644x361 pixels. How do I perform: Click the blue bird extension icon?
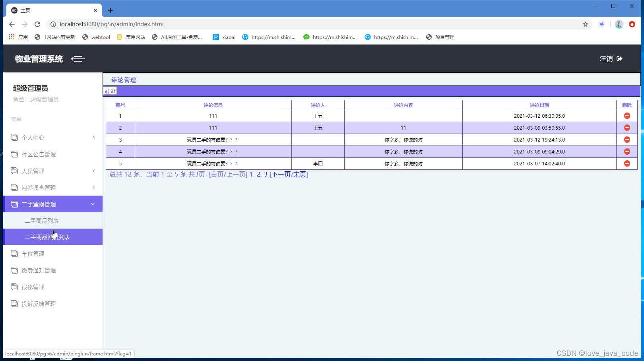coord(602,24)
